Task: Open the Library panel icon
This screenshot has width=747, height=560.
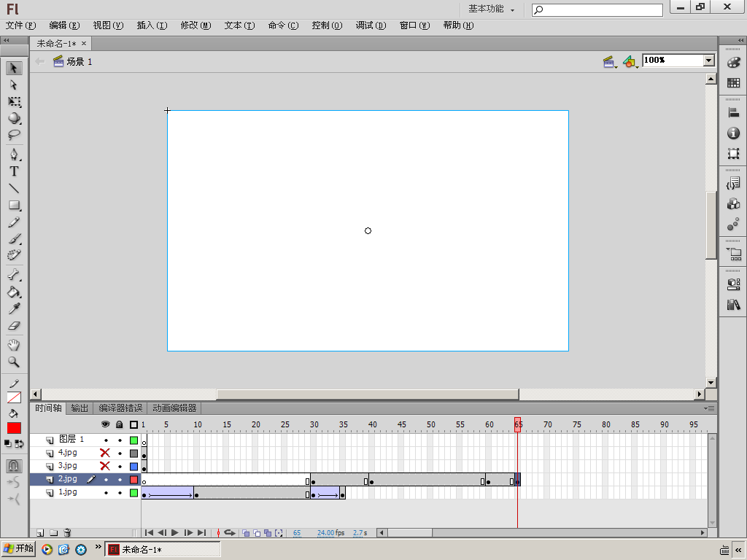Action: (734, 305)
